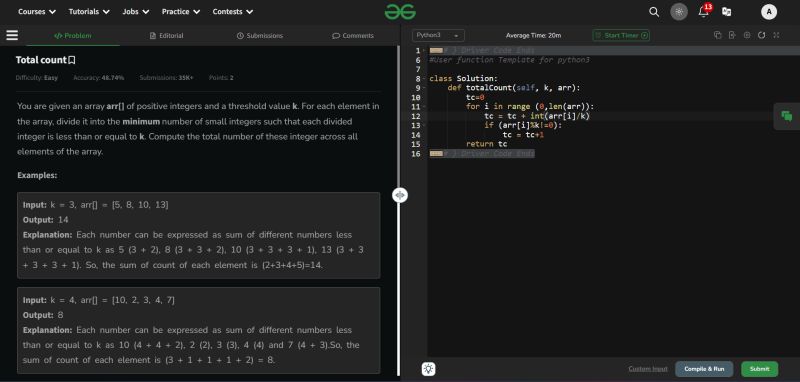Open the Python3 language selector
Screen dimensions: 800x382
click(438, 35)
